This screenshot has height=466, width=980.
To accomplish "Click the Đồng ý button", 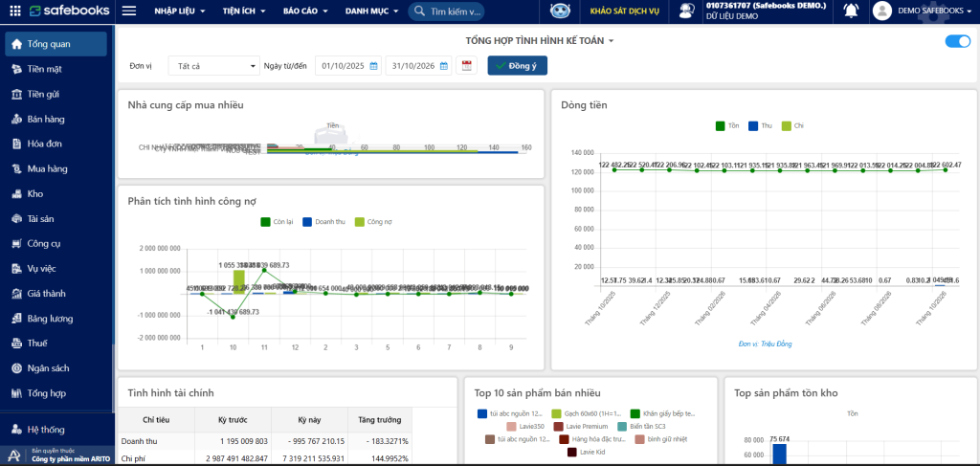I will (x=518, y=66).
